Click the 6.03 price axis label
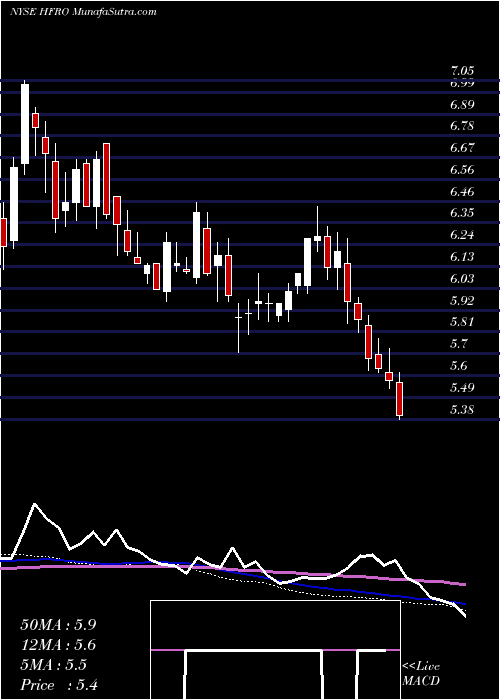 462,279
